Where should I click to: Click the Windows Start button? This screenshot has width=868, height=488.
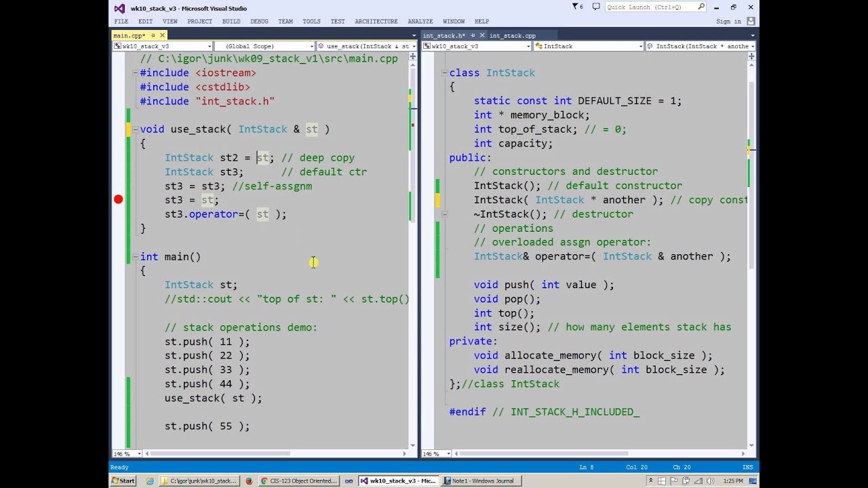click(123, 481)
